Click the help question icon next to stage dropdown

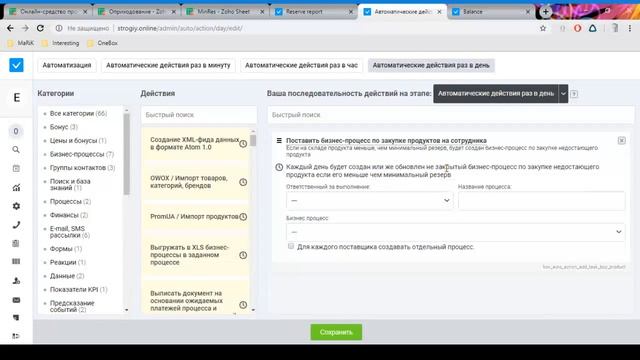(x=574, y=94)
